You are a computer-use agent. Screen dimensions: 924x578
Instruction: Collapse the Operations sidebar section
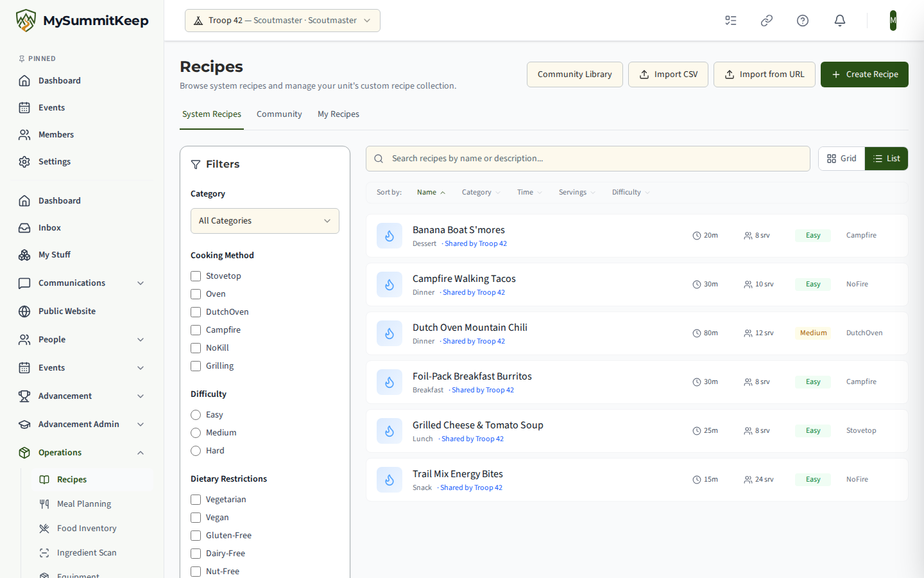pos(81,453)
